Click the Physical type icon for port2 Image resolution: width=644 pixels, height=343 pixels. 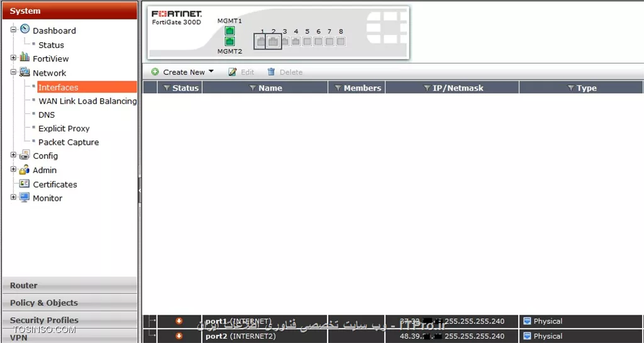(x=528, y=336)
